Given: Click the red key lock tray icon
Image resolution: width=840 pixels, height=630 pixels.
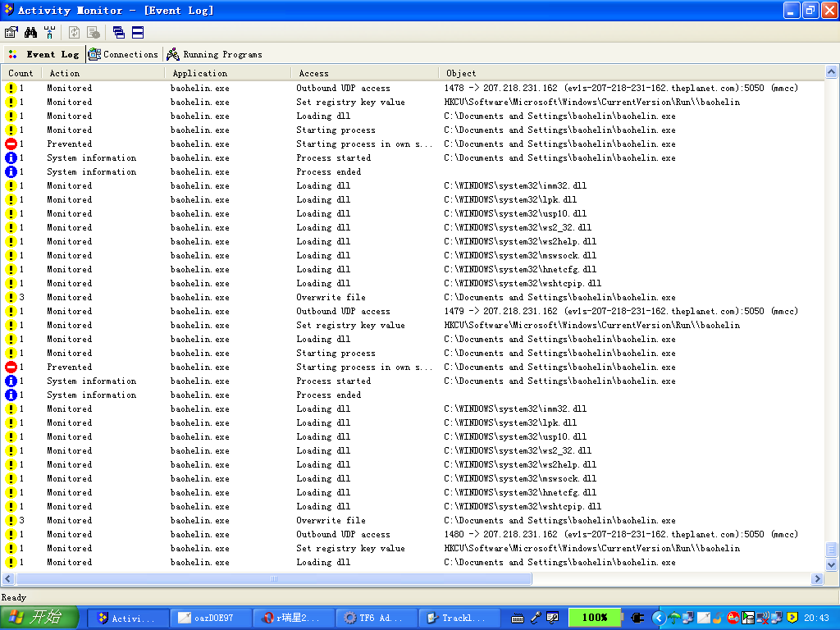Looking at the screenshot, I should [x=733, y=619].
